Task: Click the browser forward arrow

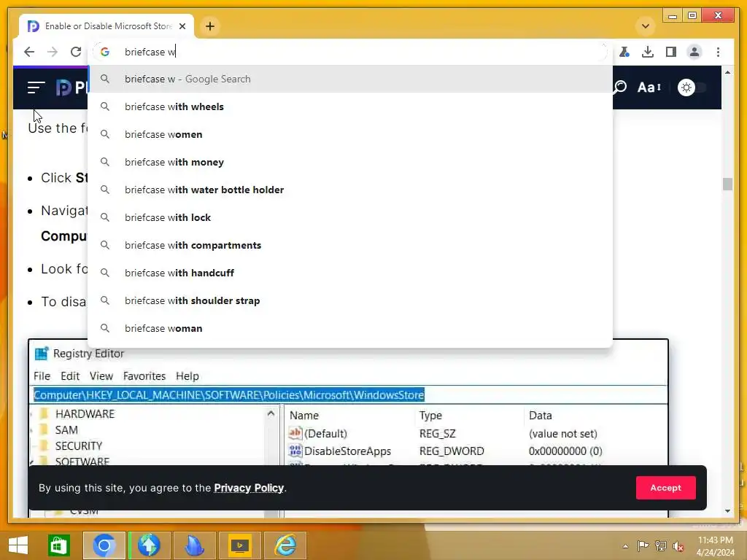Action: [x=53, y=52]
